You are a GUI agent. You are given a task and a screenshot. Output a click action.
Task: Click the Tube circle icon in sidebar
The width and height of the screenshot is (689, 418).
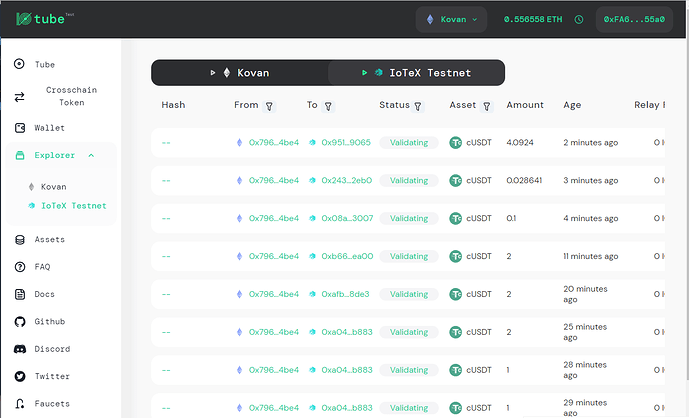pyautogui.click(x=19, y=64)
